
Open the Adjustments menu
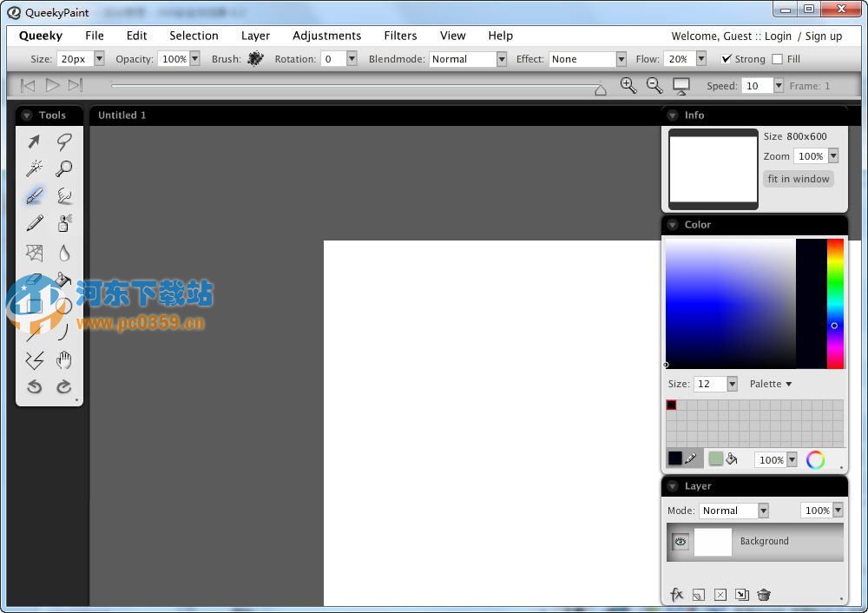(327, 36)
